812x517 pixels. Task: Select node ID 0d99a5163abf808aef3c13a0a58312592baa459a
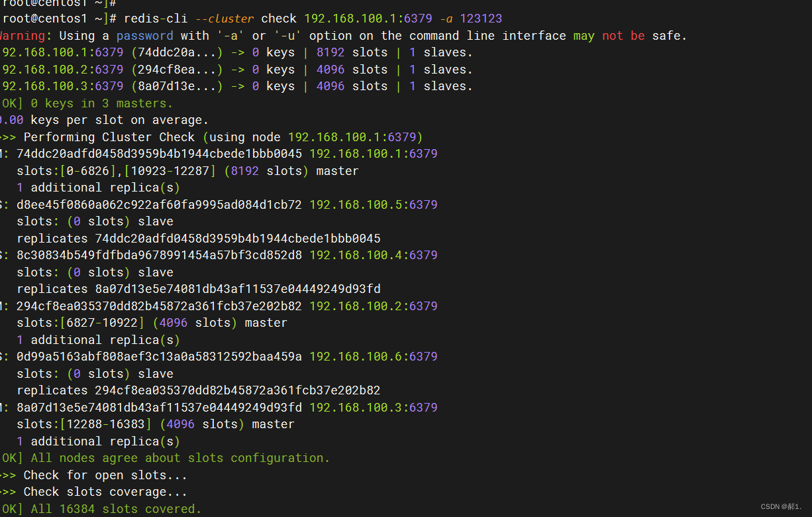click(x=160, y=357)
